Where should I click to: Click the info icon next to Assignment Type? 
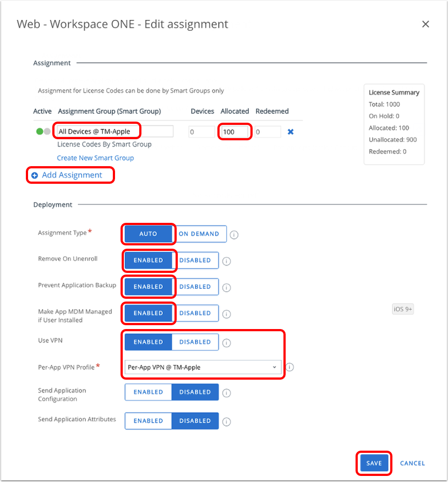coord(234,234)
